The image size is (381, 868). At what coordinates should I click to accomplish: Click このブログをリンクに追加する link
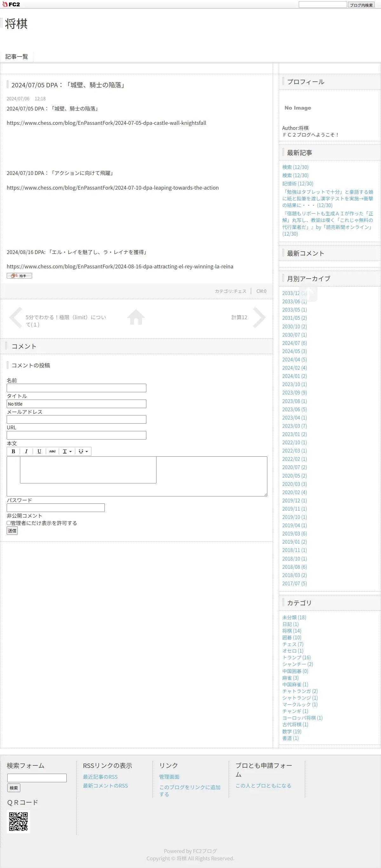[x=190, y=791]
